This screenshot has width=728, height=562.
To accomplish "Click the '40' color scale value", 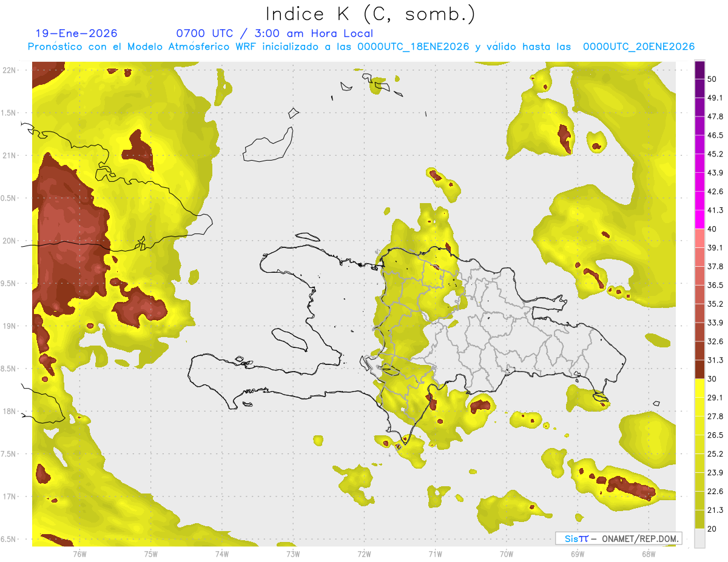I will [x=713, y=229].
